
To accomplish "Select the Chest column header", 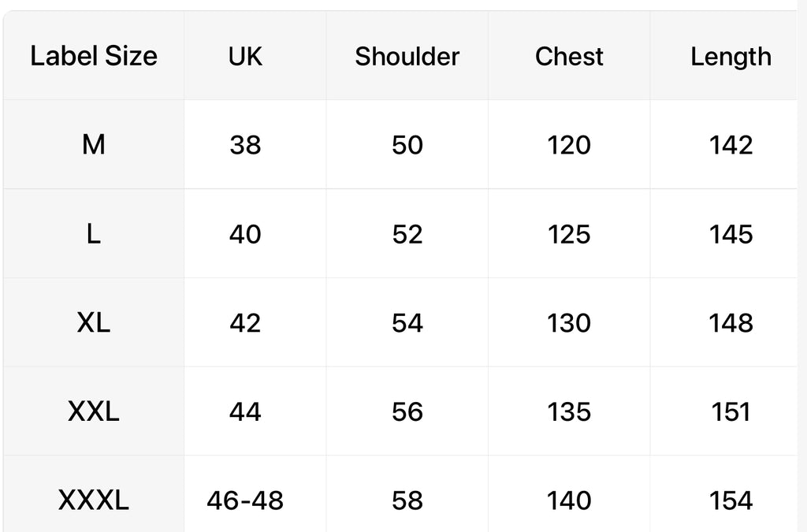I will click(569, 56).
